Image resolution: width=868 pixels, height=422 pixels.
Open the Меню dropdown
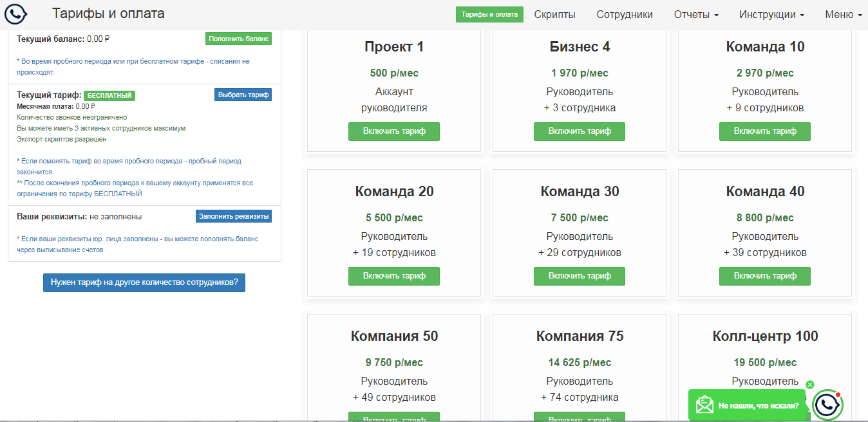point(843,14)
